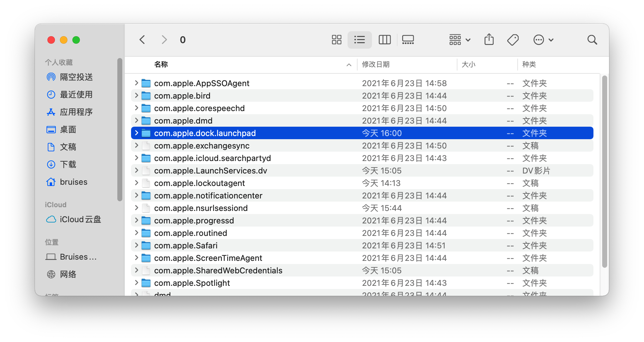Screen dimensions: 644x342
Task: Open 下载 in the sidebar
Action: tap(61, 164)
